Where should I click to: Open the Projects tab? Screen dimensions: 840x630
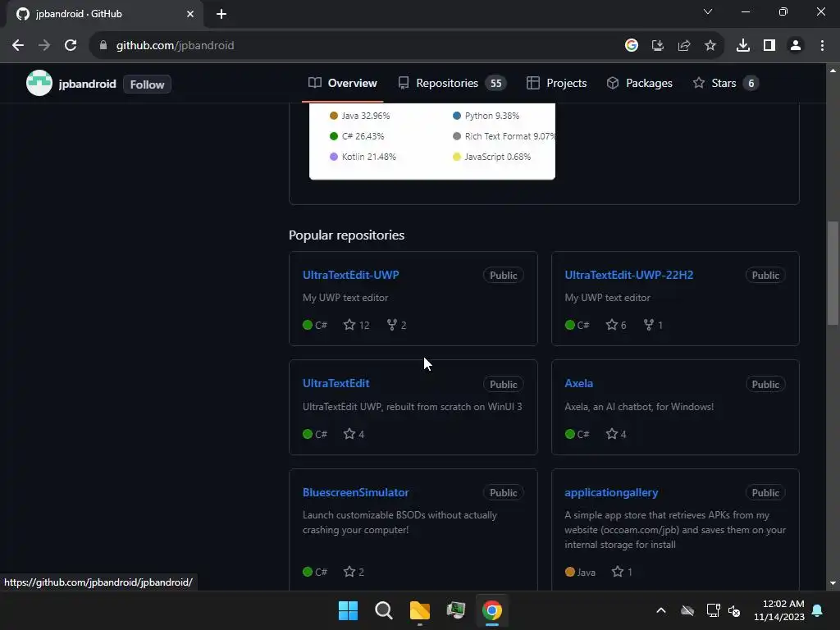pos(557,83)
